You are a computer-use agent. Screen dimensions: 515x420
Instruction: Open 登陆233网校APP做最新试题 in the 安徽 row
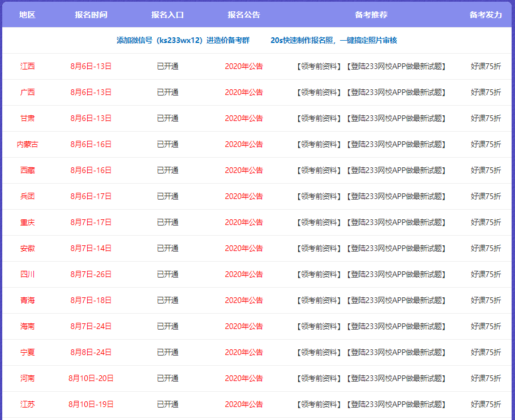396,248
